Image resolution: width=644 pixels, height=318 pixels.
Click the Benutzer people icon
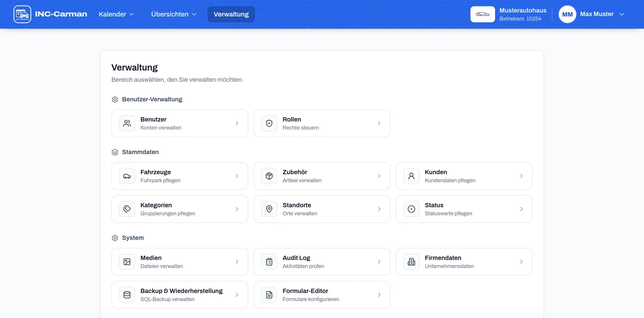pos(127,123)
